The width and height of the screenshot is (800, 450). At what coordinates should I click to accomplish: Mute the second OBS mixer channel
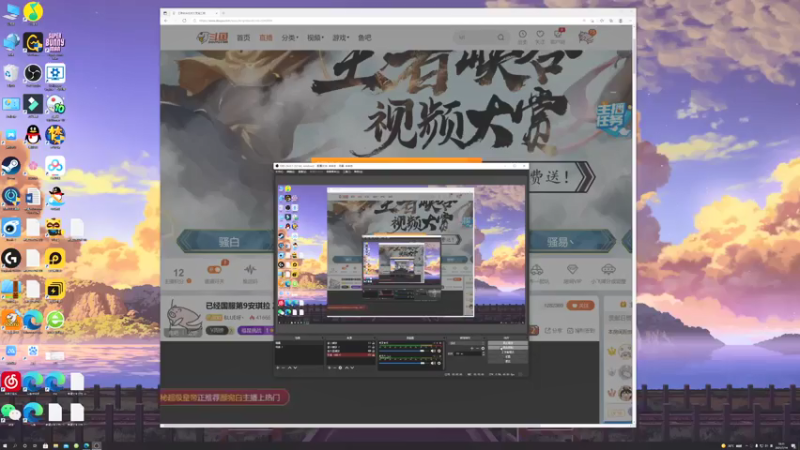(x=433, y=363)
